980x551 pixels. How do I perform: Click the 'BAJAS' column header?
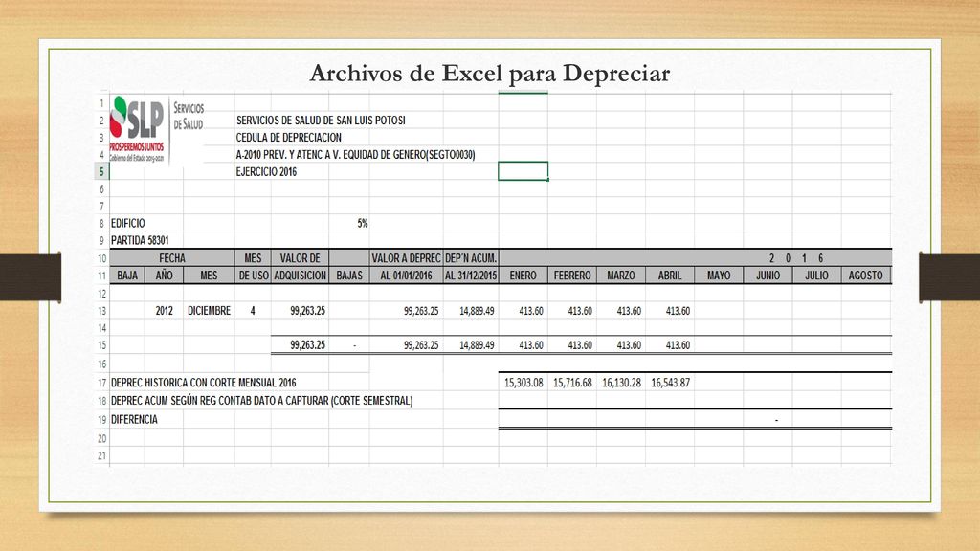(348, 275)
